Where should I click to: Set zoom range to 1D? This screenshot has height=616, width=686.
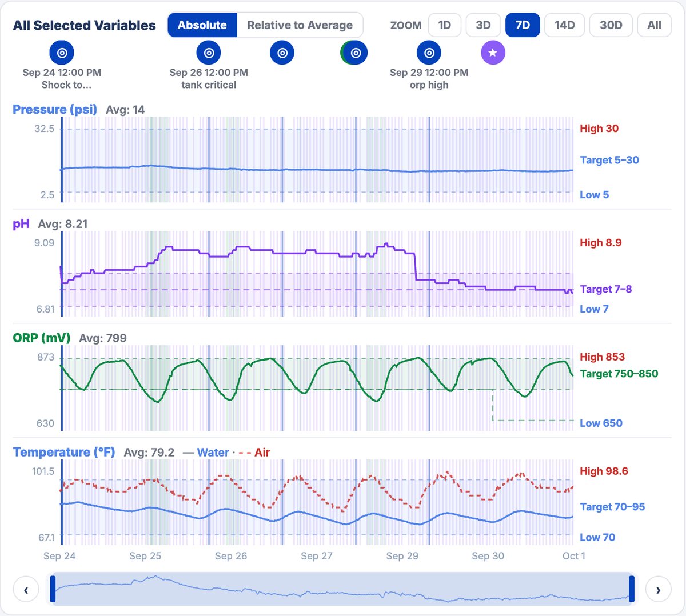[x=444, y=25]
